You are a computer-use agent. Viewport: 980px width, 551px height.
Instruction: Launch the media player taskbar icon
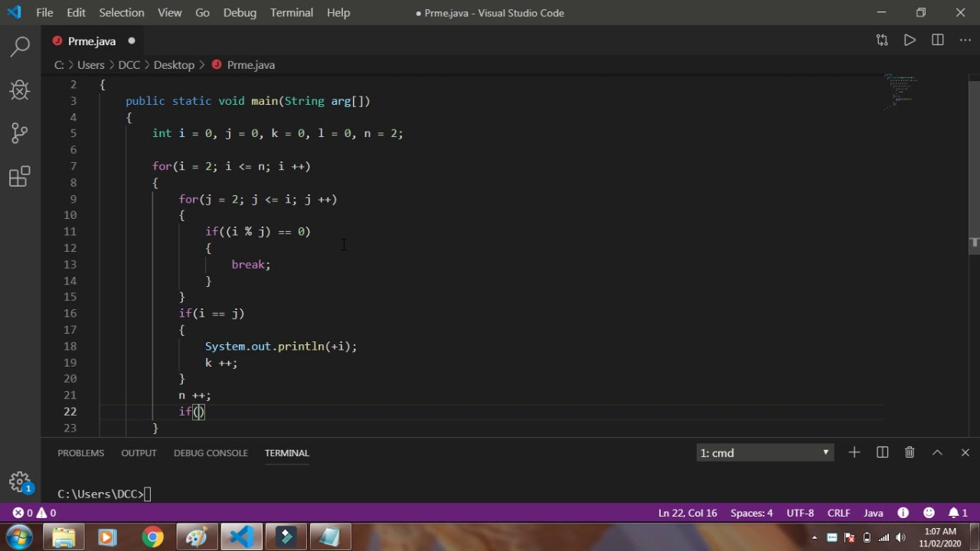(x=108, y=537)
